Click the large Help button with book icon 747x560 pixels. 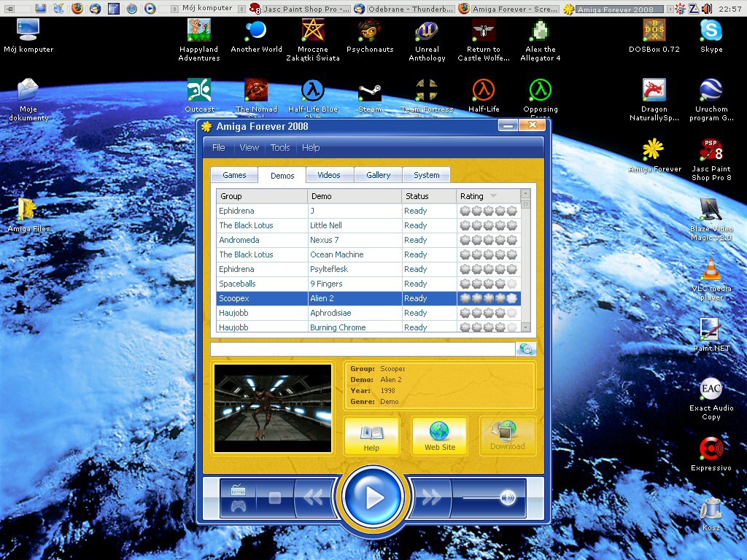(x=371, y=436)
